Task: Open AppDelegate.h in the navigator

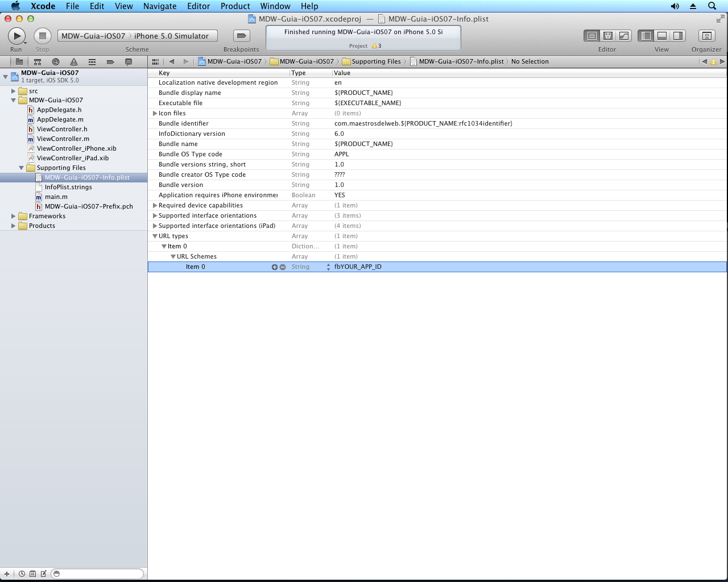Action: click(59, 110)
